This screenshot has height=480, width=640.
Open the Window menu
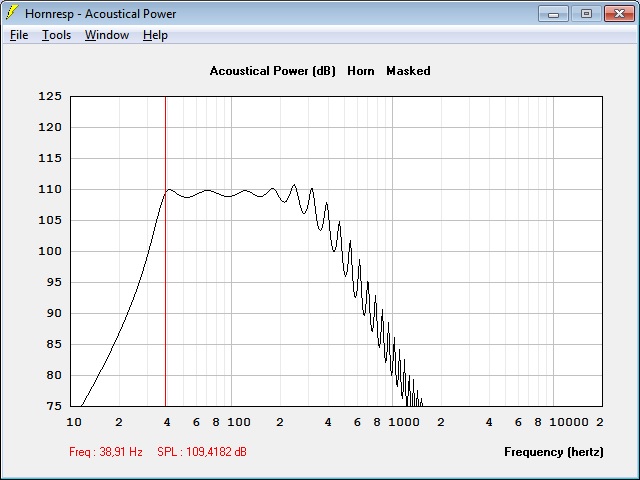coord(107,35)
